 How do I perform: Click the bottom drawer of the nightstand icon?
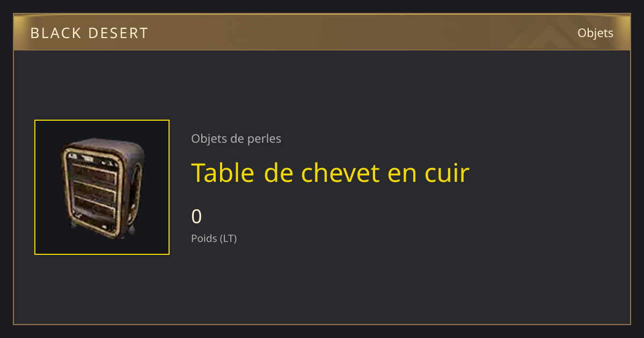tap(96, 208)
